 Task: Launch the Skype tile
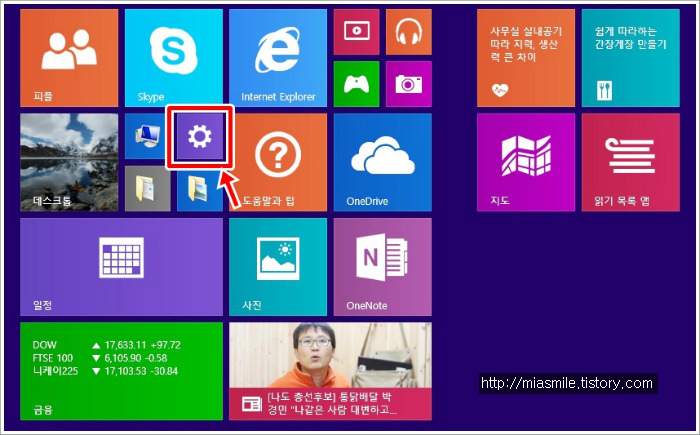point(174,58)
